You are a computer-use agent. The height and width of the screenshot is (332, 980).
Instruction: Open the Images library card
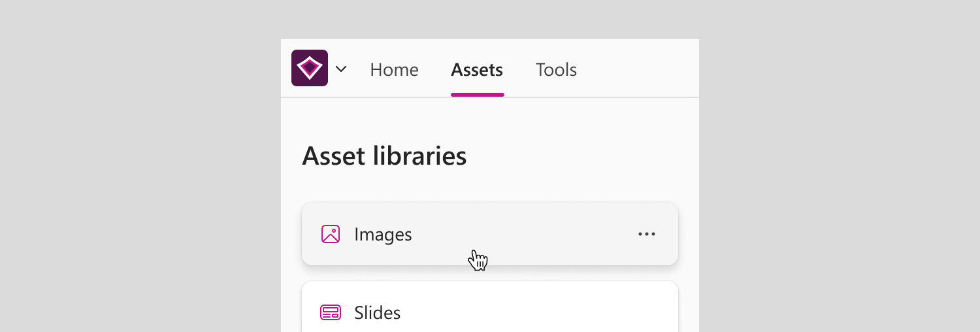pyautogui.click(x=490, y=234)
